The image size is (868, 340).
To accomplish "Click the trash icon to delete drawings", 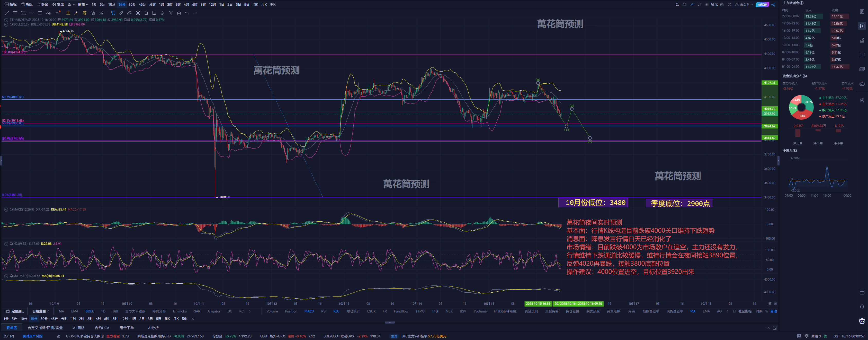I will tap(179, 13).
